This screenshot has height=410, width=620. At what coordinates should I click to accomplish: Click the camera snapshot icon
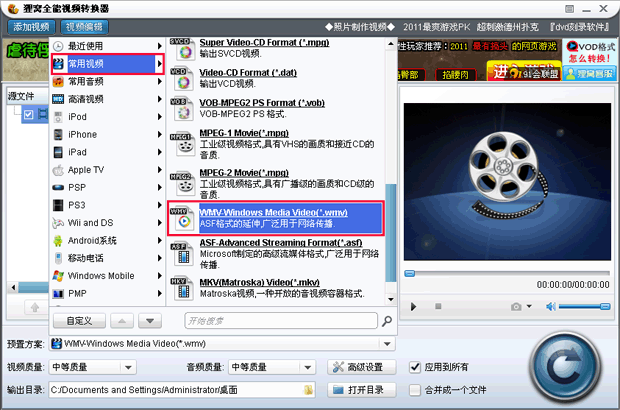(516, 306)
